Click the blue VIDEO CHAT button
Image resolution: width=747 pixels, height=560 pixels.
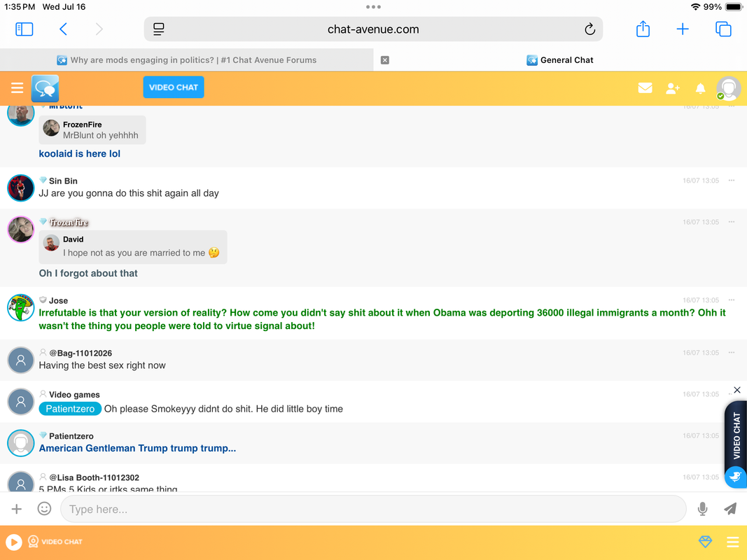pyautogui.click(x=174, y=87)
